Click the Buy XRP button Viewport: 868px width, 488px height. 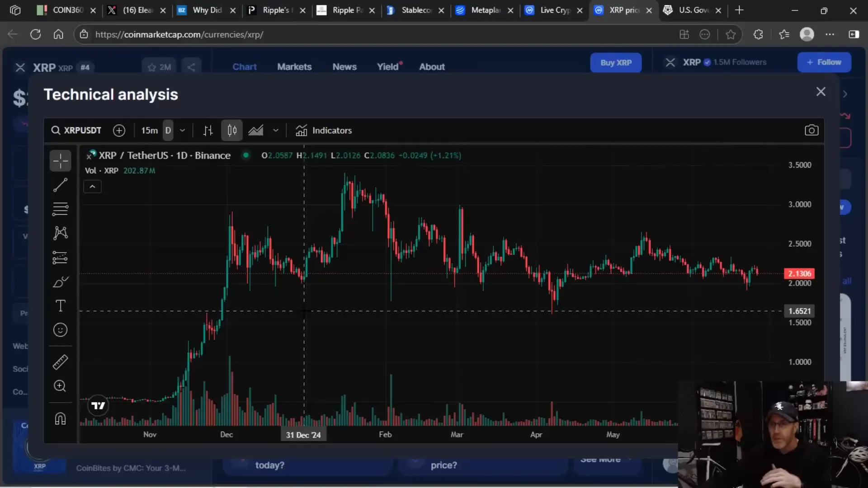(616, 63)
